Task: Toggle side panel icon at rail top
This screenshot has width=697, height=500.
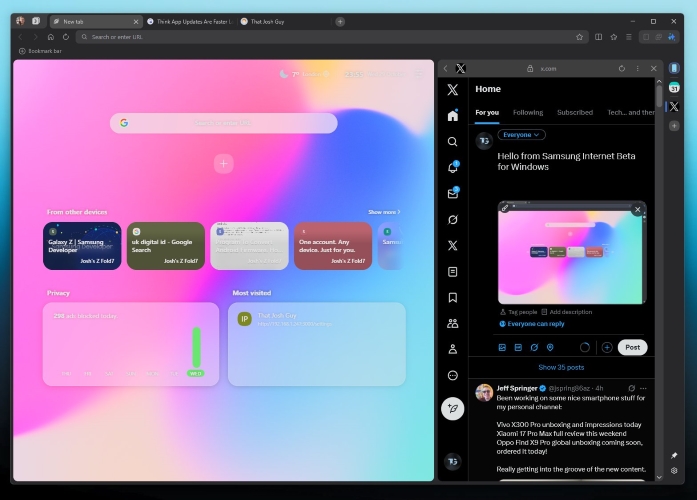Action: (x=674, y=68)
